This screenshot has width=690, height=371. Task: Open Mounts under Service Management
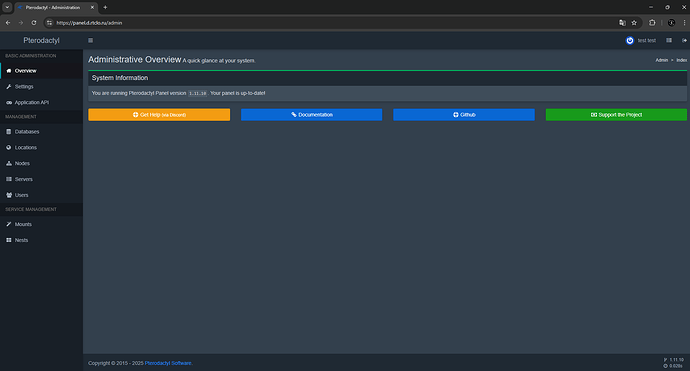(x=41, y=224)
